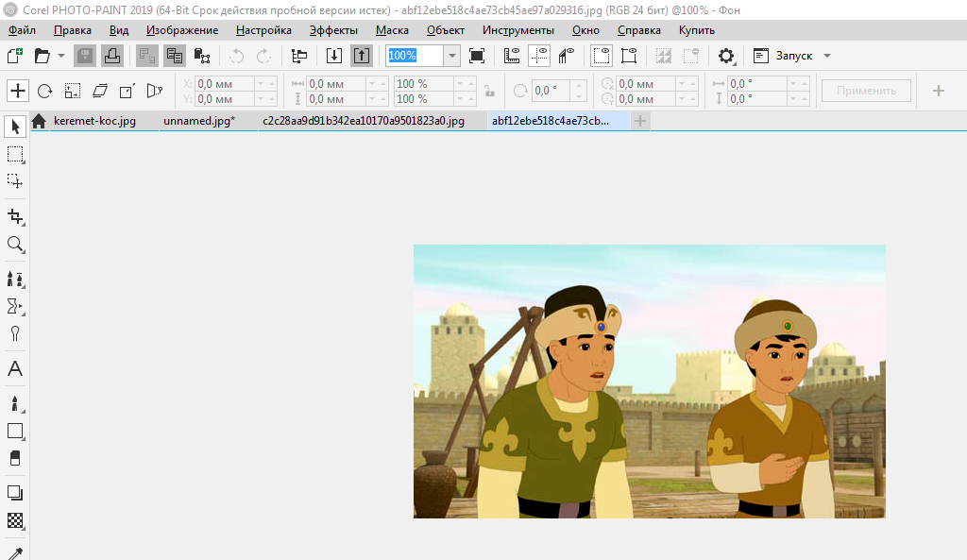Select the Zoom magnifier tool
This screenshot has width=967, height=560.
coord(15,245)
